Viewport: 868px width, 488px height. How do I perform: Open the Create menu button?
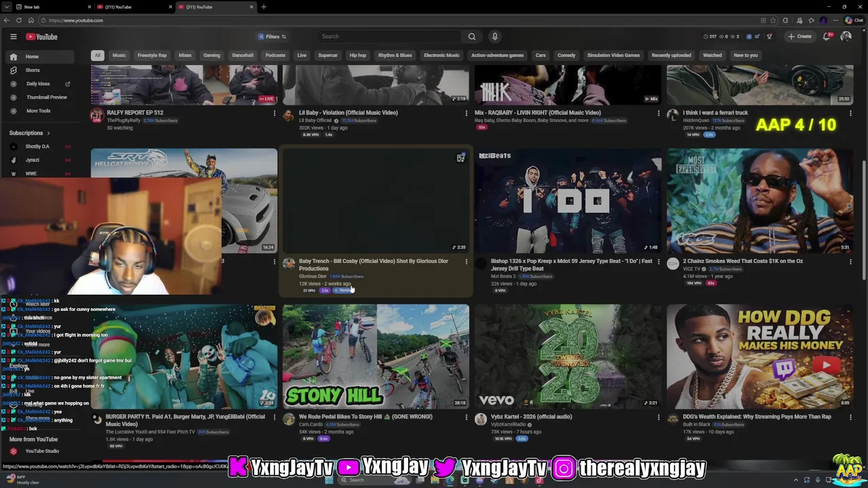click(800, 37)
